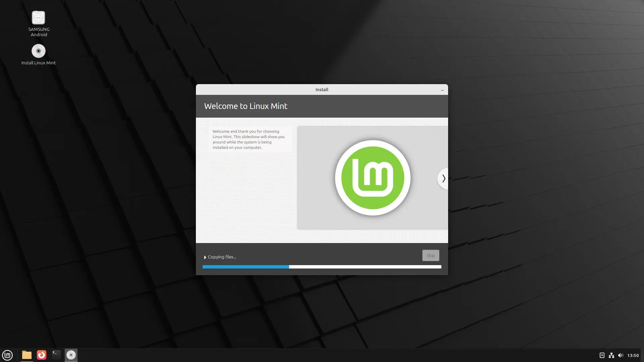Open the network connection tray icon
This screenshot has height=362, width=644.
point(611,355)
